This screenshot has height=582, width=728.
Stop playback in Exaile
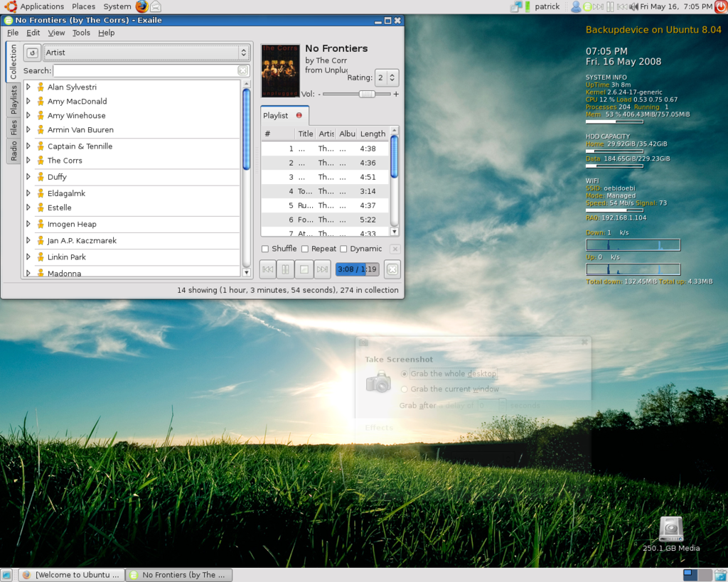[x=304, y=269]
